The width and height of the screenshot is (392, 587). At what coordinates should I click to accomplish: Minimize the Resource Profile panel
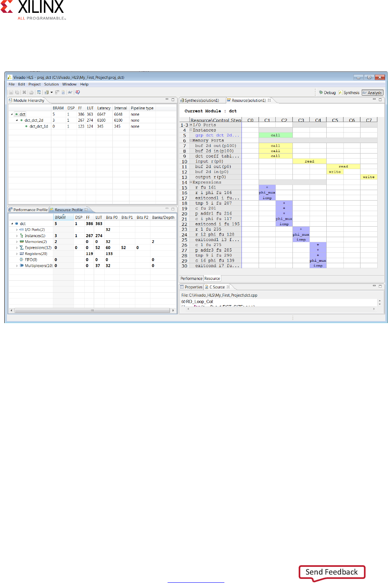point(167,209)
